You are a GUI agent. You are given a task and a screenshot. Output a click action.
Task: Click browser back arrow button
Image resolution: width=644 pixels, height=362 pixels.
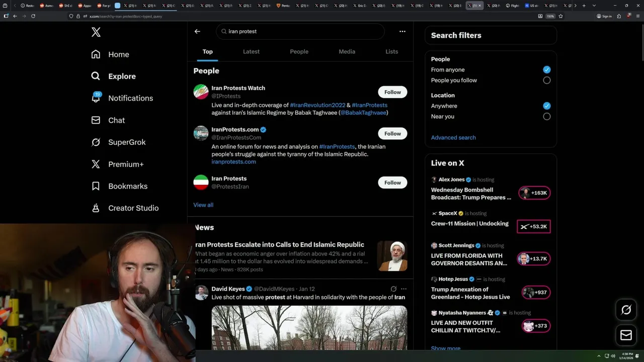pyautogui.click(x=15, y=16)
